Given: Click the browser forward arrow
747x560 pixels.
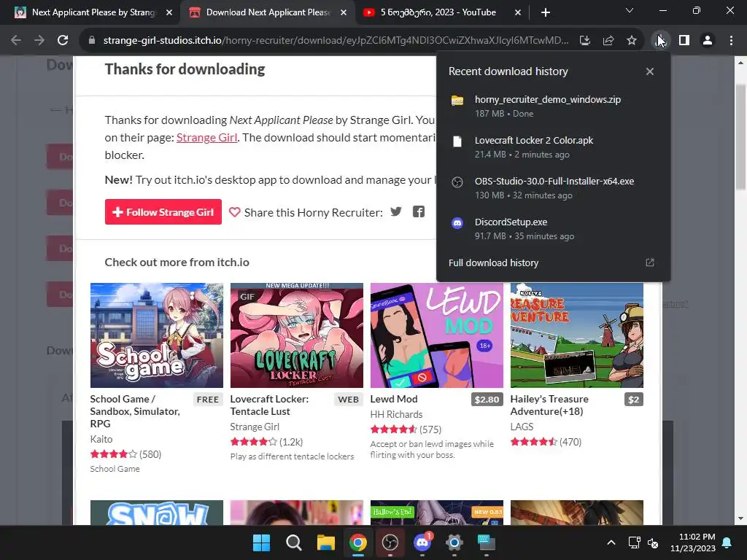Looking at the screenshot, I should click(39, 41).
